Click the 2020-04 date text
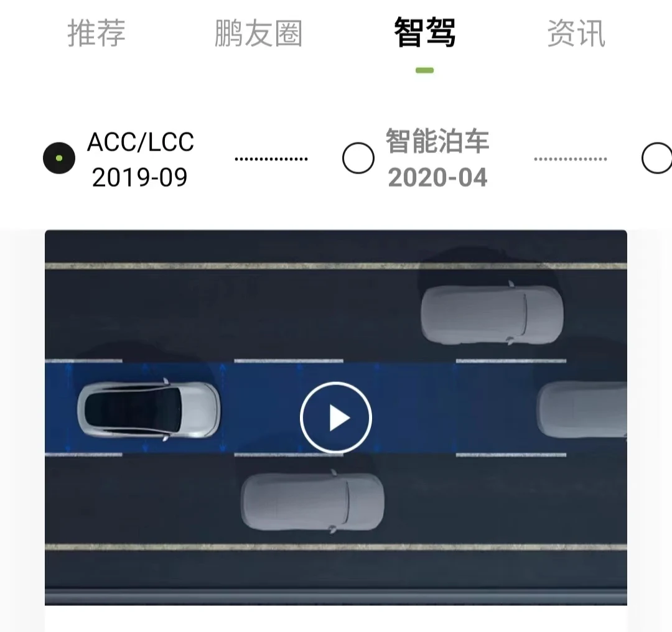Screen dimensions: 672x632 click(437, 177)
